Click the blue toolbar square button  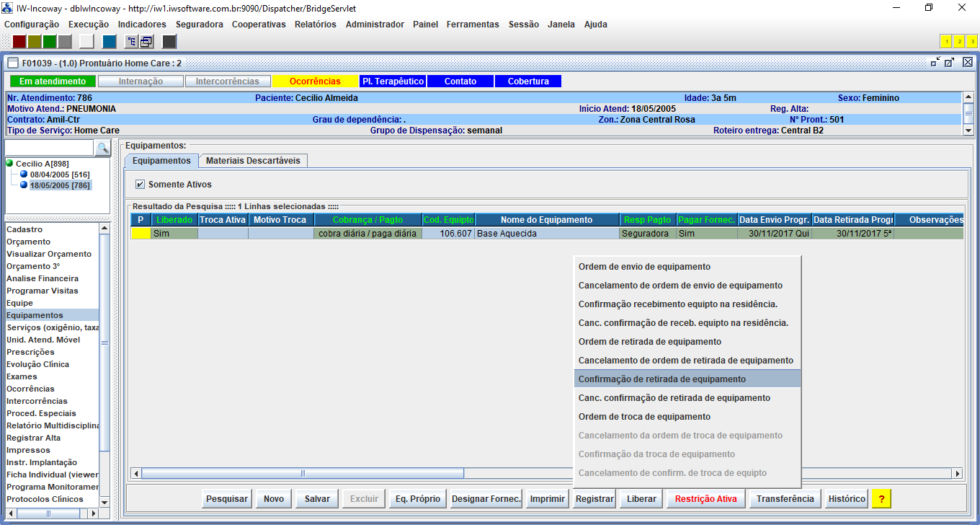(x=110, y=41)
